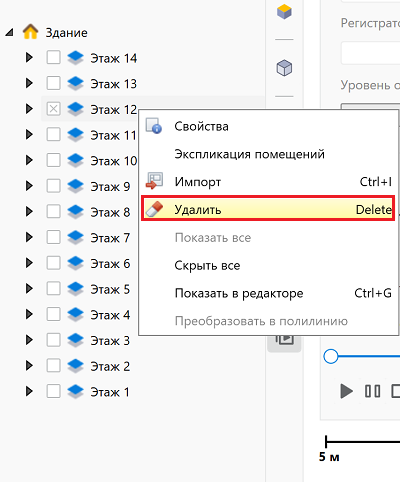Click the layer icon of Этаж 6
The height and width of the screenshot is (482, 400).
[x=76, y=263]
